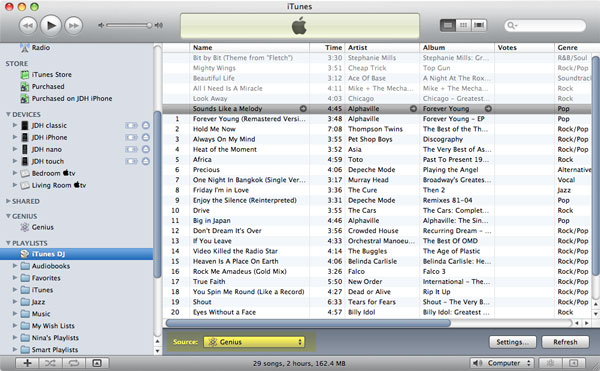Image resolution: width=600 pixels, height=371 pixels.
Task: Eject JDH iPhone
Action: (x=145, y=137)
